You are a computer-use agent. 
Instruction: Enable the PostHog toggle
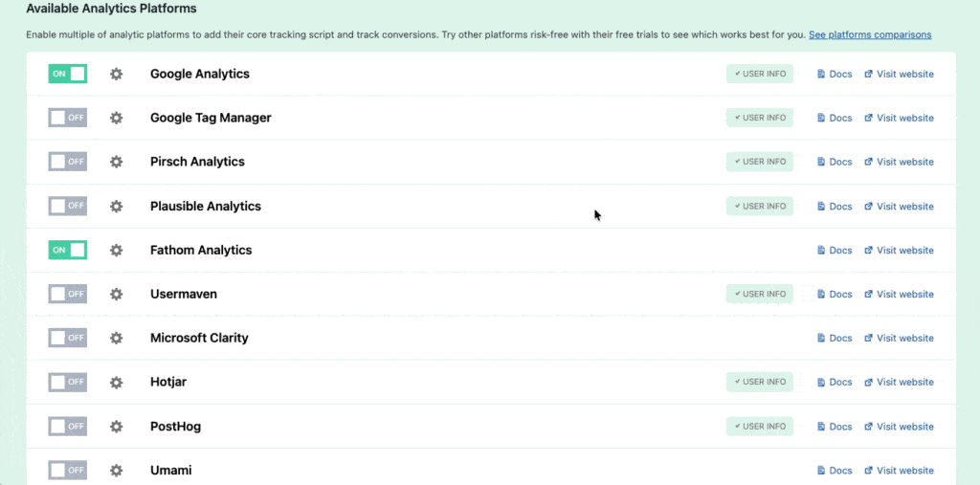pos(68,427)
